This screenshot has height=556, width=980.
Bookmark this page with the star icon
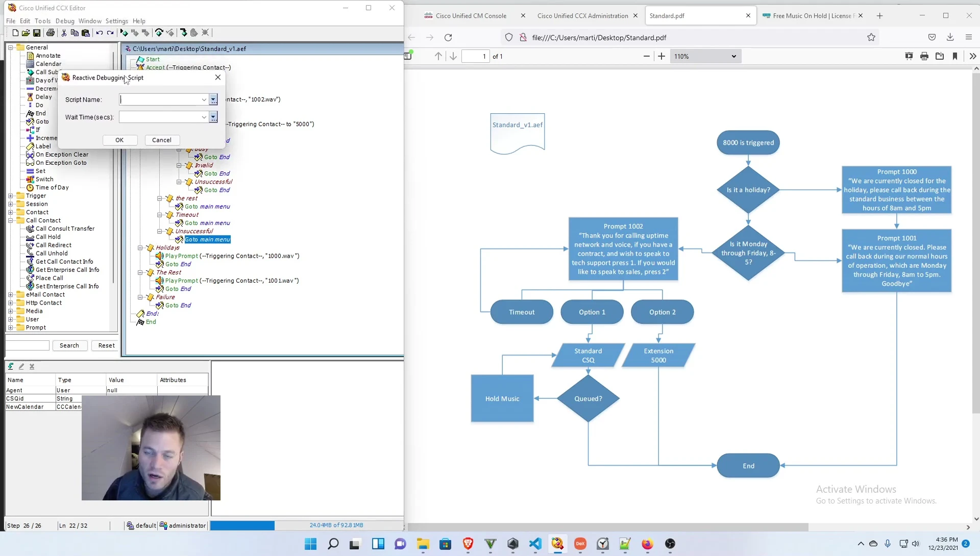[871, 37]
